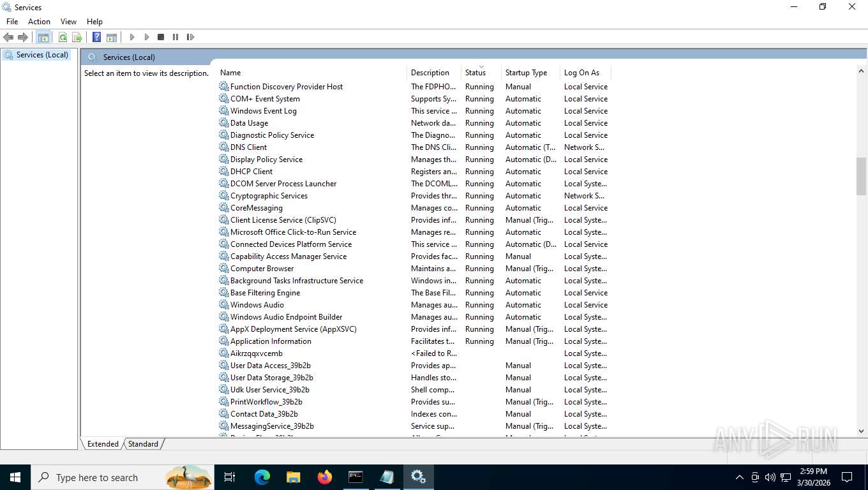The width and height of the screenshot is (868, 490).
Task: Click the Export List toolbar icon
Action: pos(77,37)
